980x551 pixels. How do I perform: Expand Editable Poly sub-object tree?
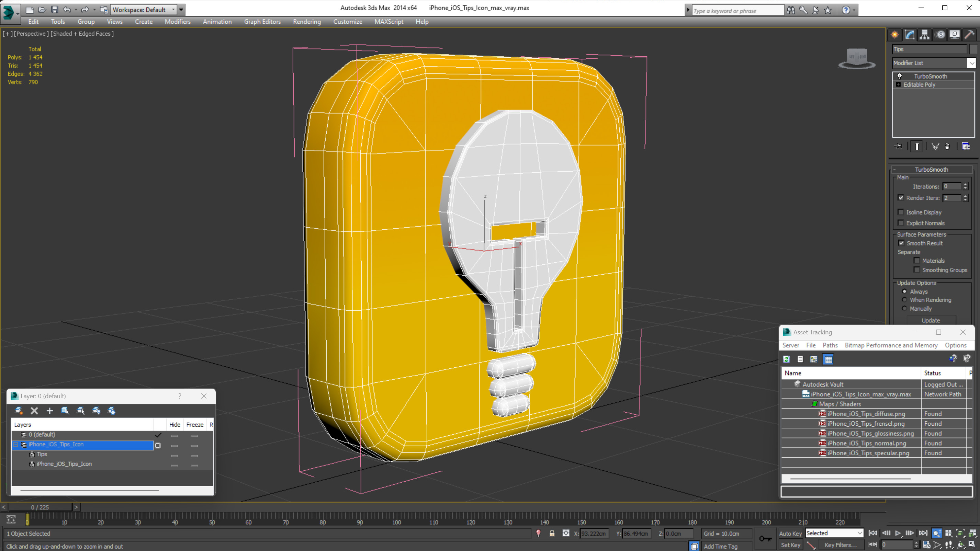(x=899, y=84)
